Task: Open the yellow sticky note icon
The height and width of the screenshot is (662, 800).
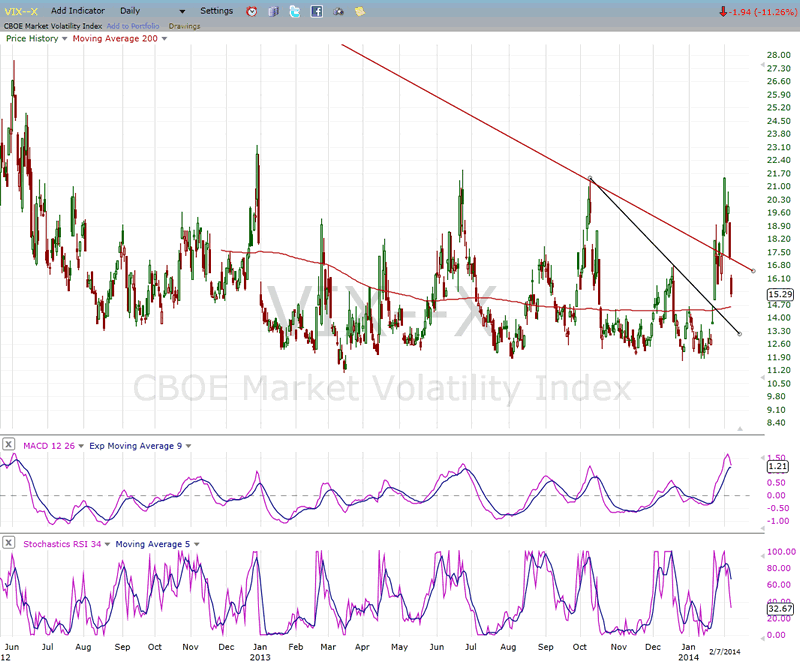Action: (x=360, y=11)
